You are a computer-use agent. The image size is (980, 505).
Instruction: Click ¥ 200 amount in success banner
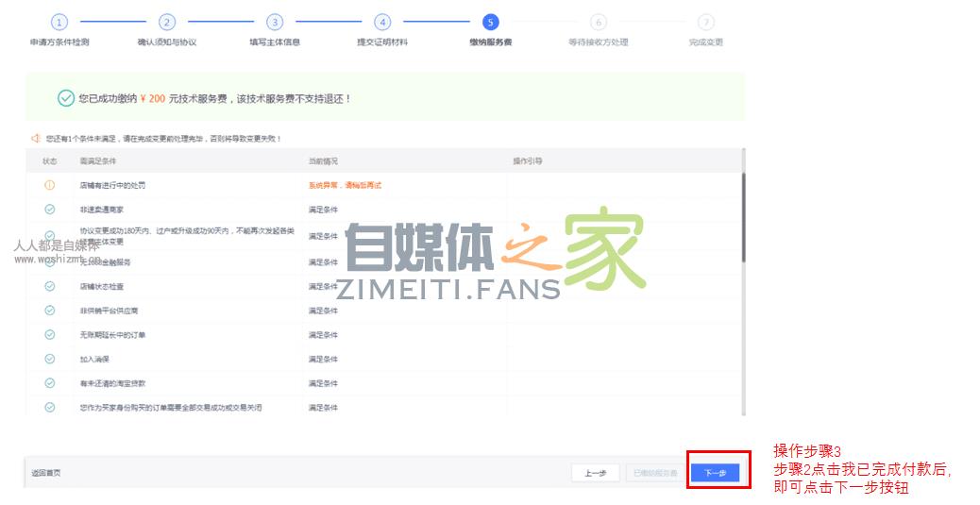[153, 99]
